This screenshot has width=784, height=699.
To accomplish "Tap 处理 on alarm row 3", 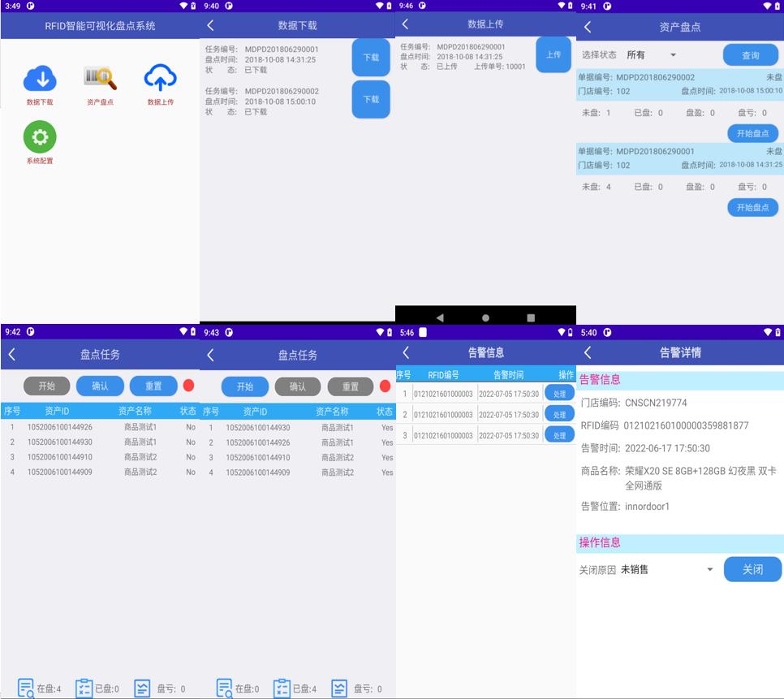I will click(559, 435).
